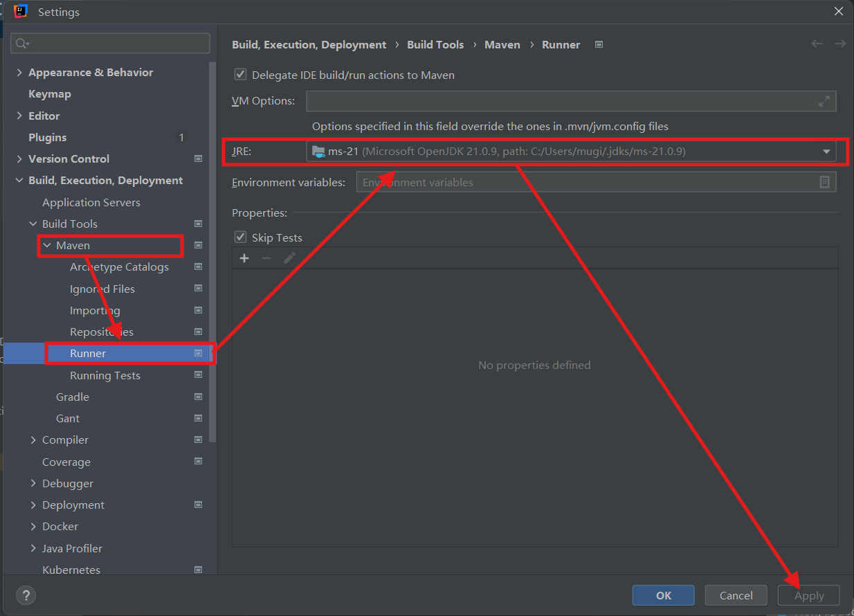This screenshot has height=616, width=854.
Task: Click the edit property pencil icon
Action: click(x=289, y=258)
